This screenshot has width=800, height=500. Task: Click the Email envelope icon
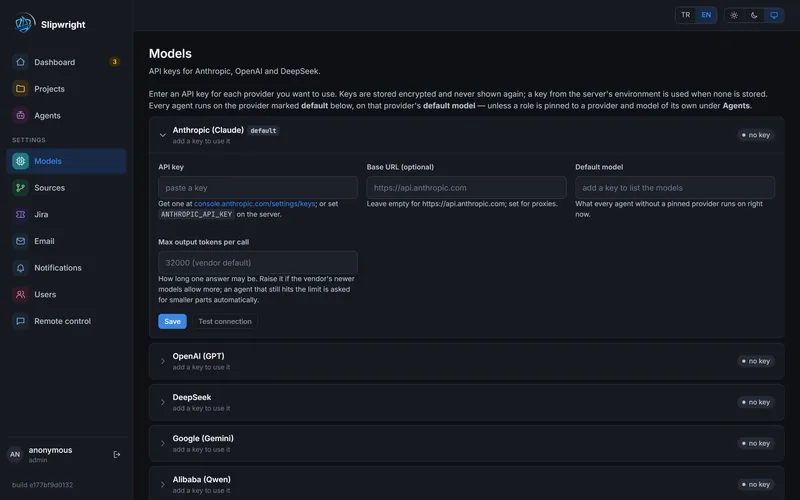[20, 241]
